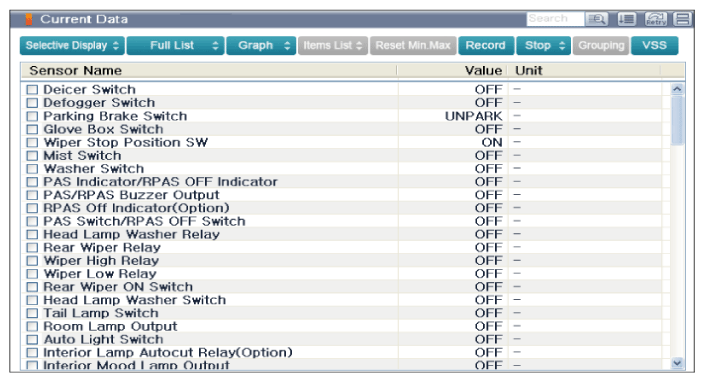Image resolution: width=704 pixels, height=382 pixels.
Task: Open the Full List dropdown
Action: coord(176,45)
